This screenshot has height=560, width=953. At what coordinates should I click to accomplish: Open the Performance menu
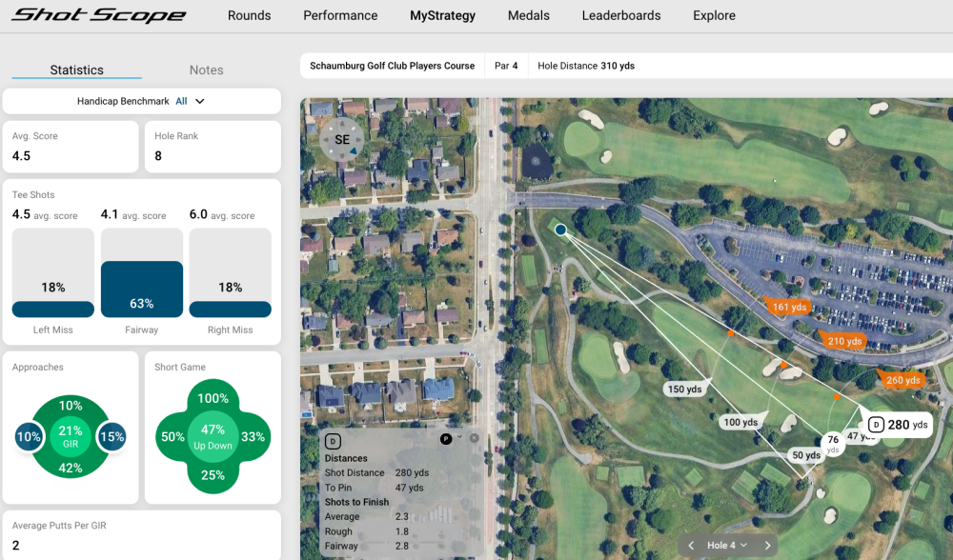(x=340, y=15)
